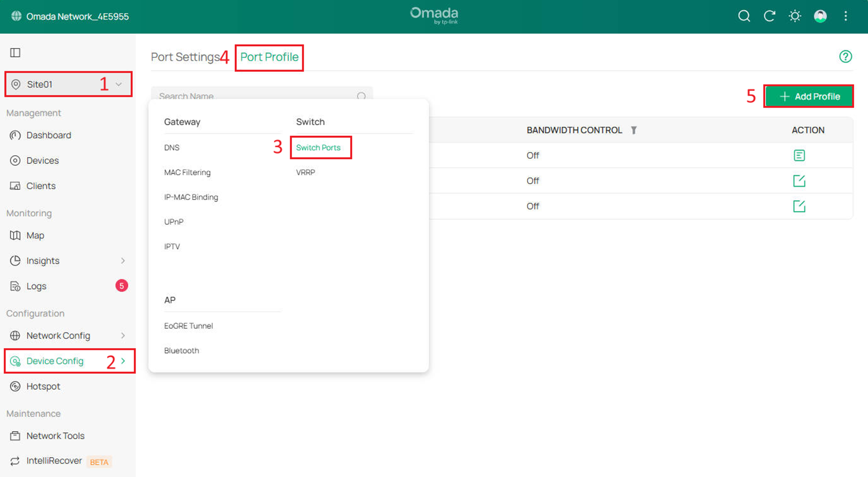Viewport: 868px width, 477px height.
Task: Click the Network Config globe icon
Action: click(15, 336)
